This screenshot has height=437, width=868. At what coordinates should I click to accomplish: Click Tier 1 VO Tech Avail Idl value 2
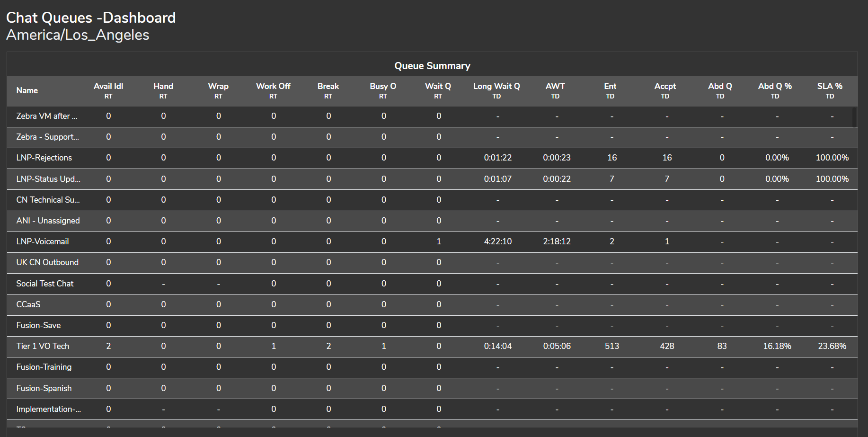108,346
